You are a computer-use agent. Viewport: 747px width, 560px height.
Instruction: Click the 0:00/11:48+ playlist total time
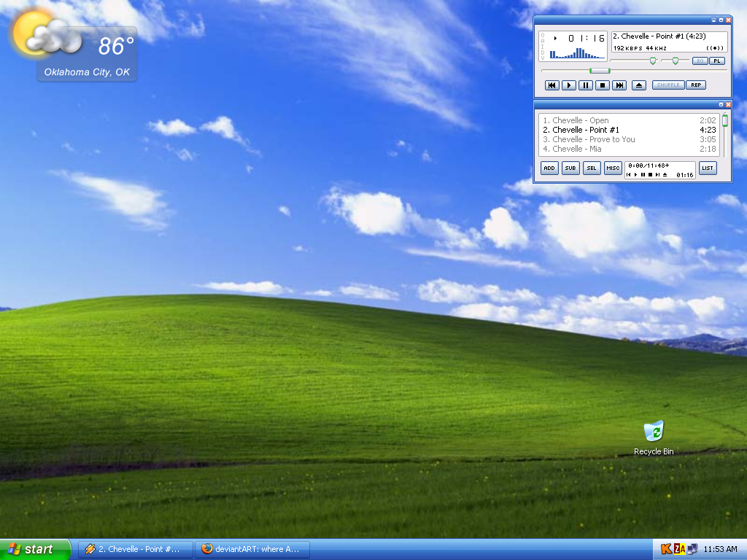click(649, 166)
